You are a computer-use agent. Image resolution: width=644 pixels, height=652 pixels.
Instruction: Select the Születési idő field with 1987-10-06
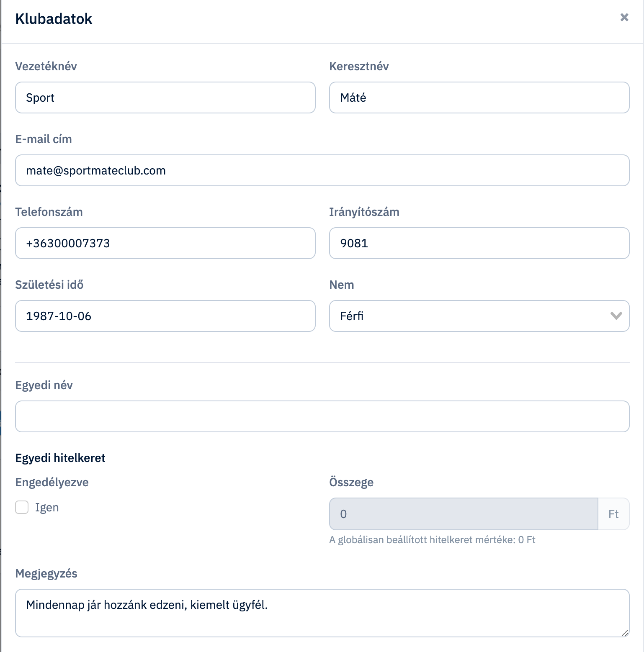165,316
